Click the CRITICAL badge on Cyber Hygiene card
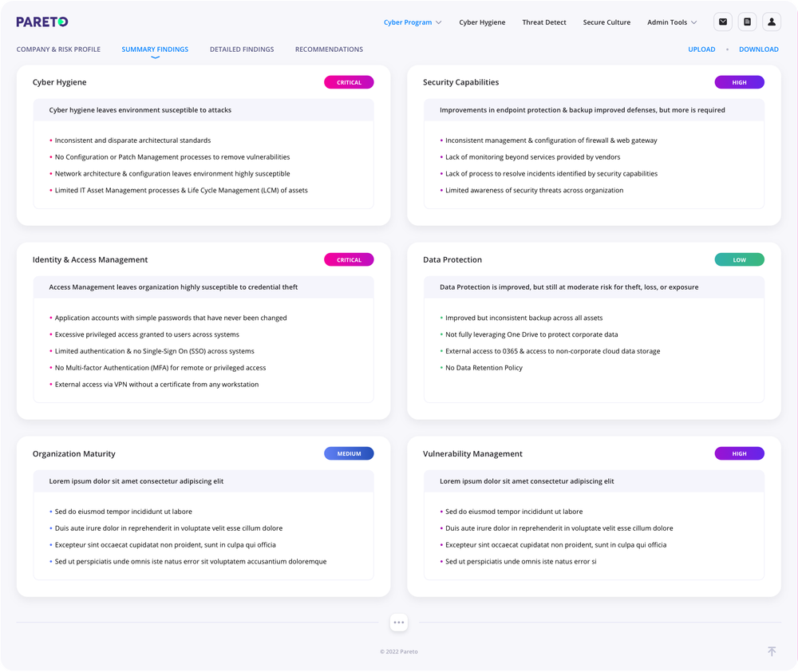The width and height of the screenshot is (798, 672). [349, 81]
